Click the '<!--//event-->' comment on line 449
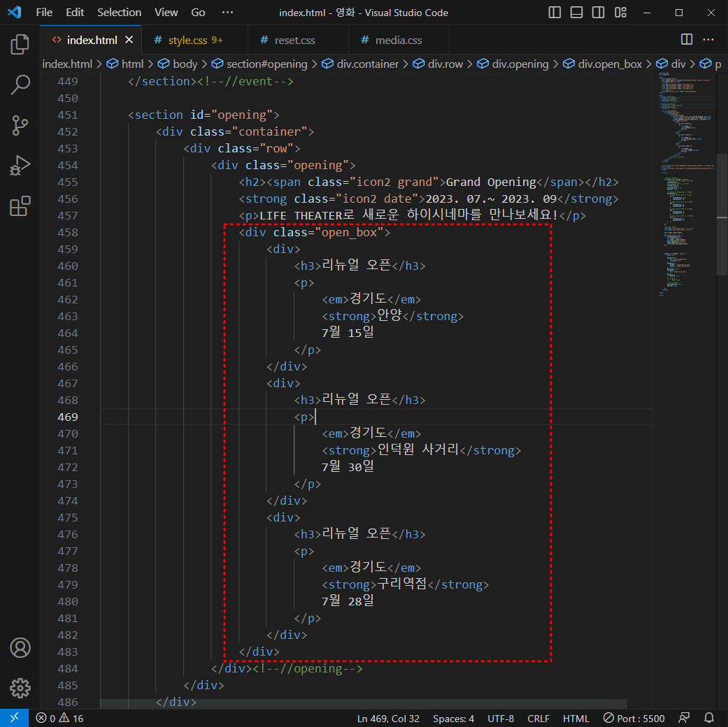The height and width of the screenshot is (727, 728). tap(245, 81)
